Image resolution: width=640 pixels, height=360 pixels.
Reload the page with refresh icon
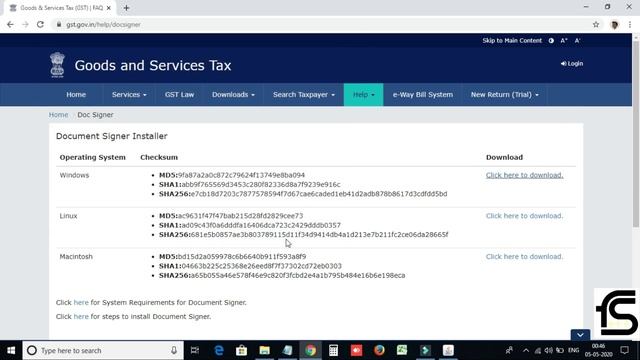[x=40, y=24]
